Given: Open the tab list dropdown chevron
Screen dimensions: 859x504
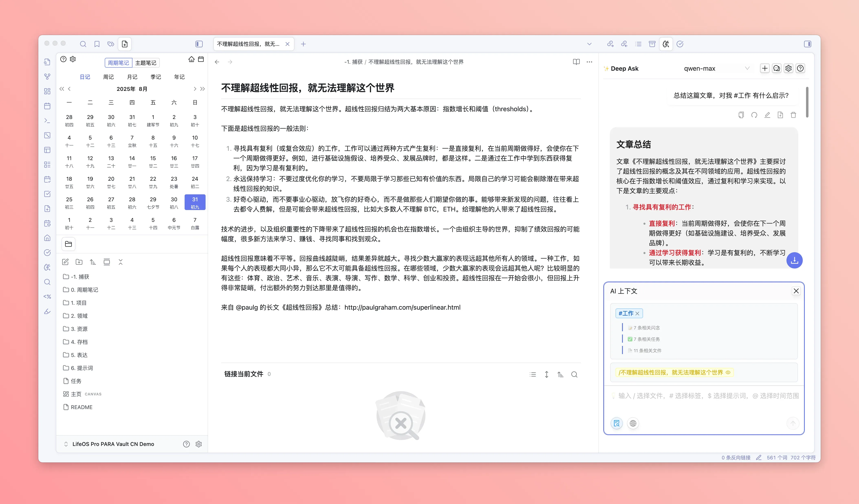Looking at the screenshot, I should point(589,44).
